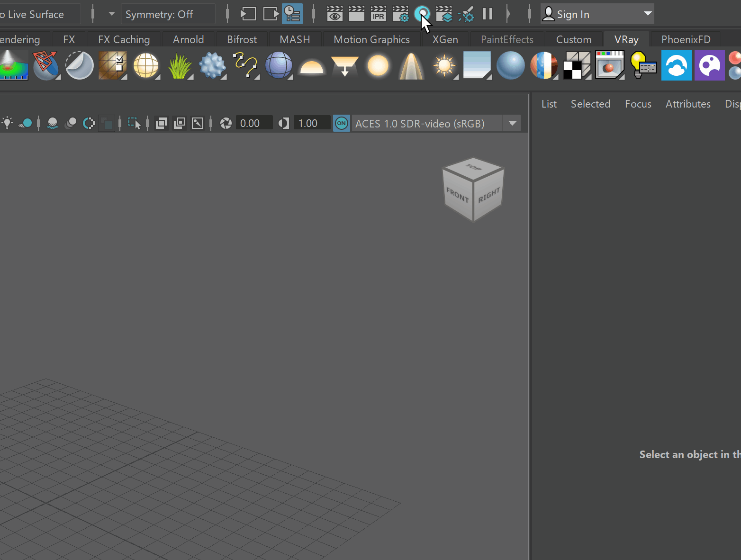Click V-Ray blue material ball icon
741x560 pixels.
511,65
